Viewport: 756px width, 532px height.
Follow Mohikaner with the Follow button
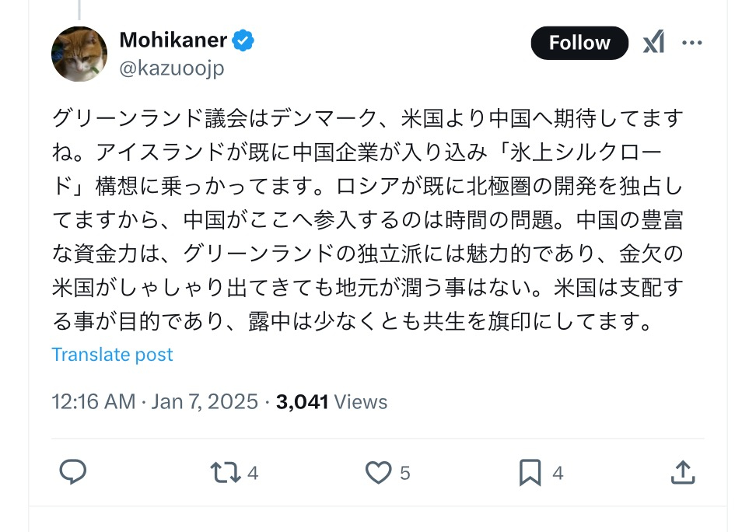coord(579,43)
